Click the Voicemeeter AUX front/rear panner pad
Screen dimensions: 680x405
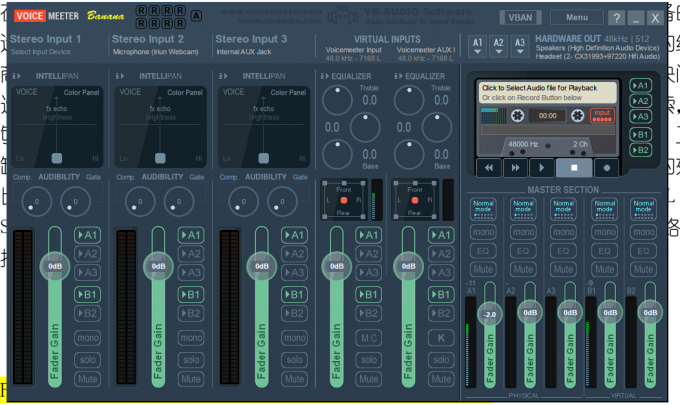415,200
